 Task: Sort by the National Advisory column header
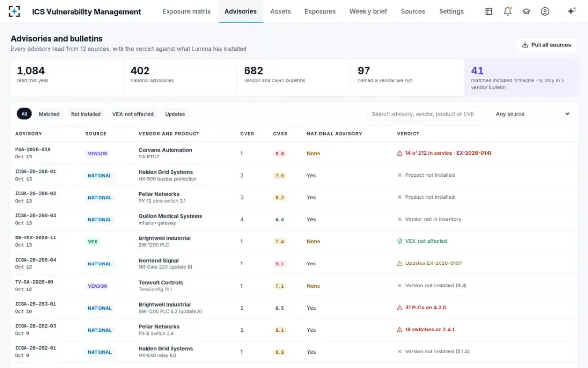[x=334, y=134]
